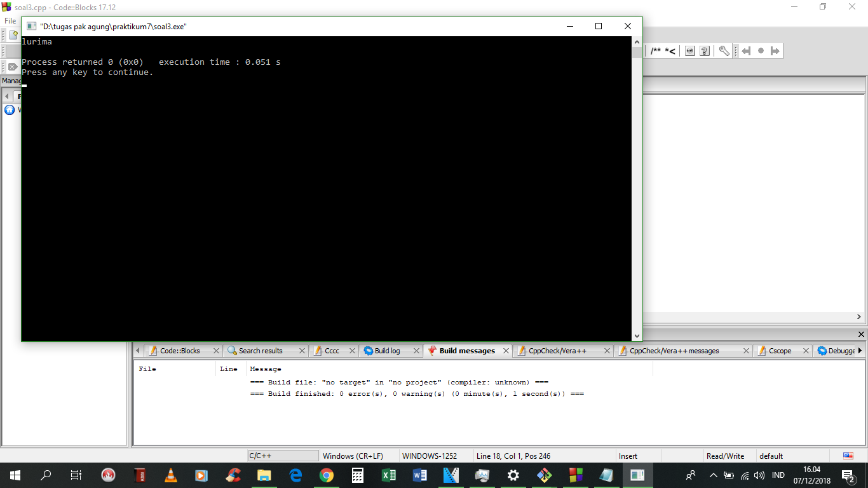Click the Message column header

(449, 369)
